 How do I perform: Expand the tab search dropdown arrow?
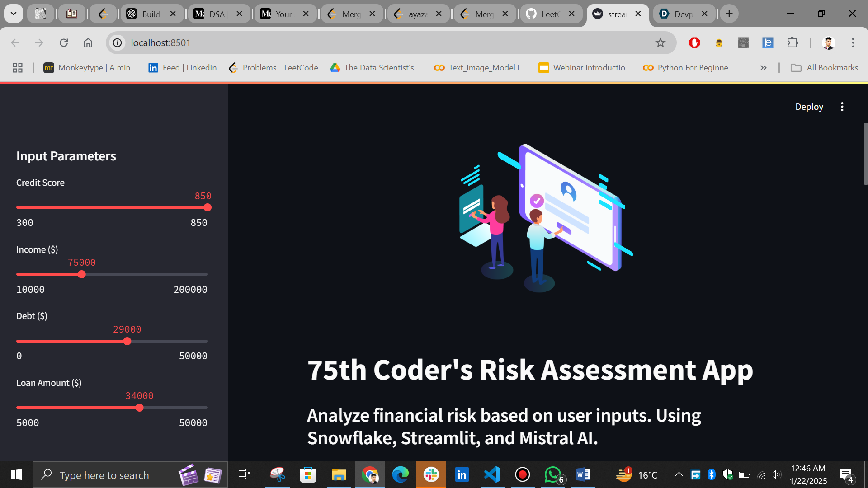tap(14, 14)
